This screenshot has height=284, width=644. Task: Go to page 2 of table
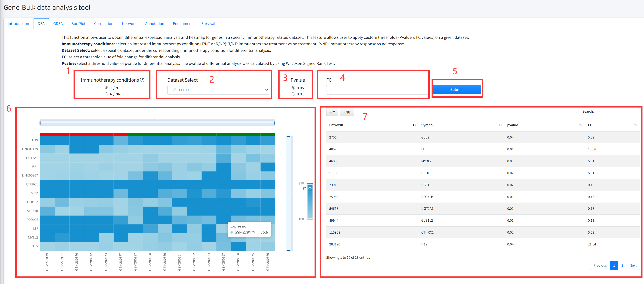[622, 265]
